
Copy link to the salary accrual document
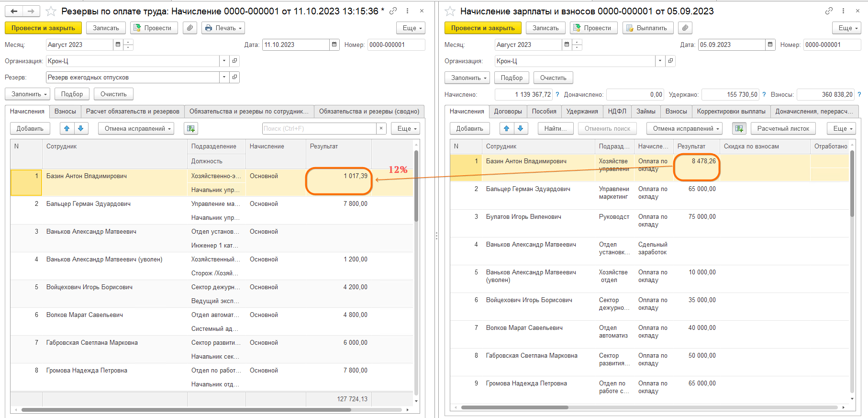pyautogui.click(x=829, y=11)
